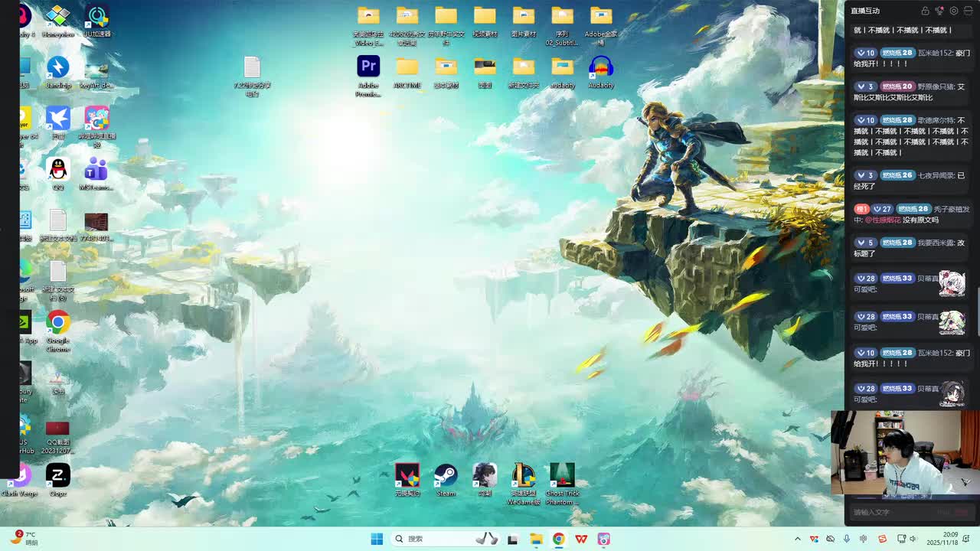Screen dimensions: 980x551
Task: Launch the 鸣潮 game shortcut
Action: 485,480
